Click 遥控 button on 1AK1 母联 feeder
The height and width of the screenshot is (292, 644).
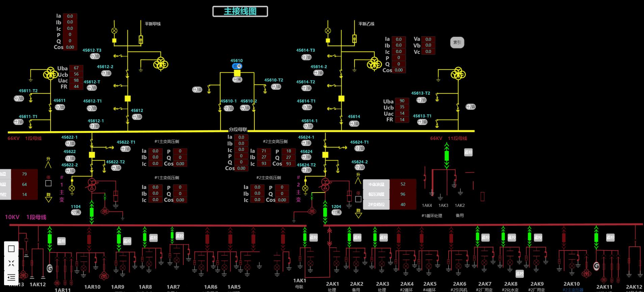(314, 238)
